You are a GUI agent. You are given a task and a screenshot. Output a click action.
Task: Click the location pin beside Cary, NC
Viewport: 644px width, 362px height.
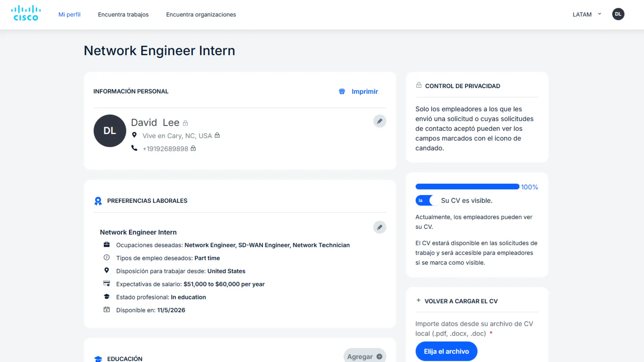click(x=134, y=135)
